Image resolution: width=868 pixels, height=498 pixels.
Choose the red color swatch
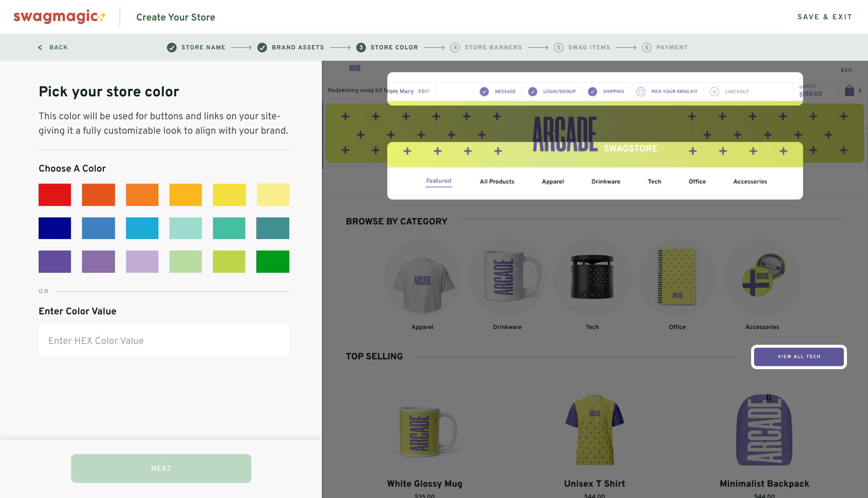(55, 195)
